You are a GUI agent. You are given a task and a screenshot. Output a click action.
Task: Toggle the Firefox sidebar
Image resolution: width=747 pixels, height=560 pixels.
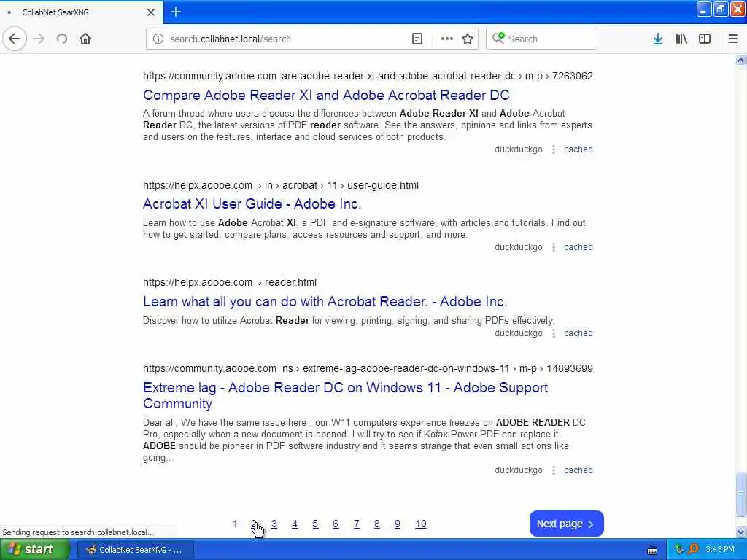point(705,39)
